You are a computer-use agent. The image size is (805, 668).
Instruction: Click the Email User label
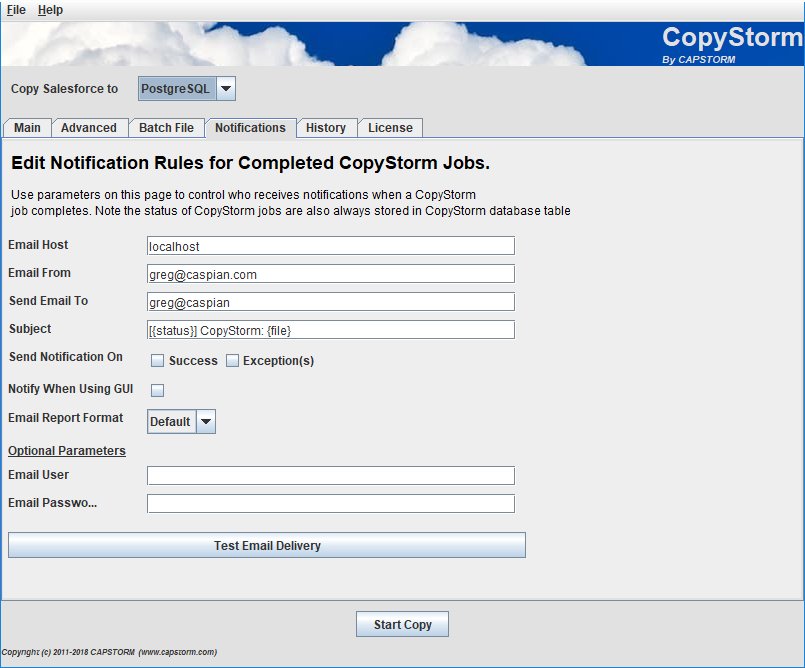pos(39,475)
